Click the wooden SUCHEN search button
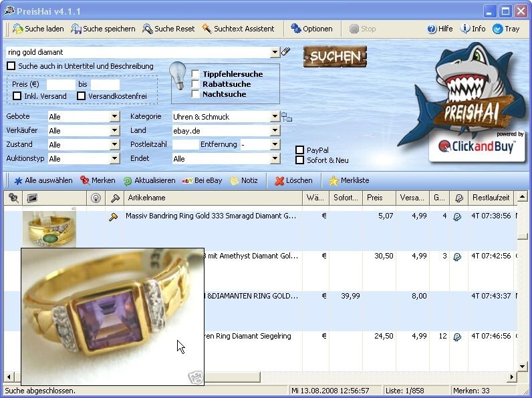532x398 pixels. (x=335, y=56)
